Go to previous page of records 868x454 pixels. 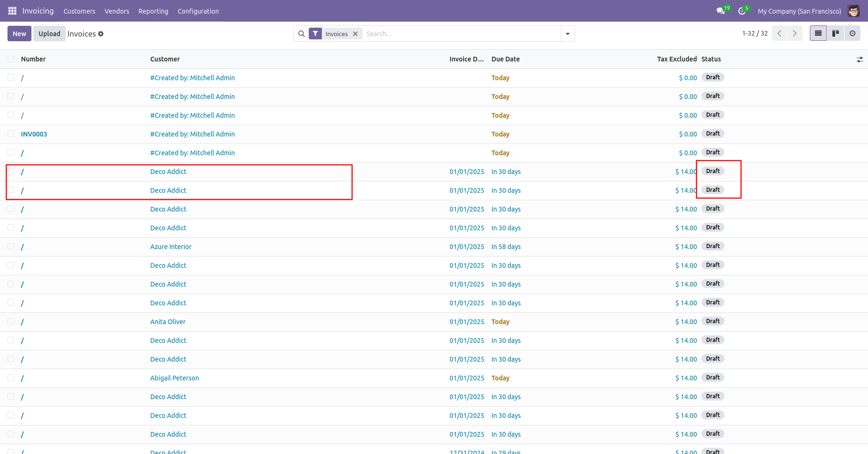779,33
